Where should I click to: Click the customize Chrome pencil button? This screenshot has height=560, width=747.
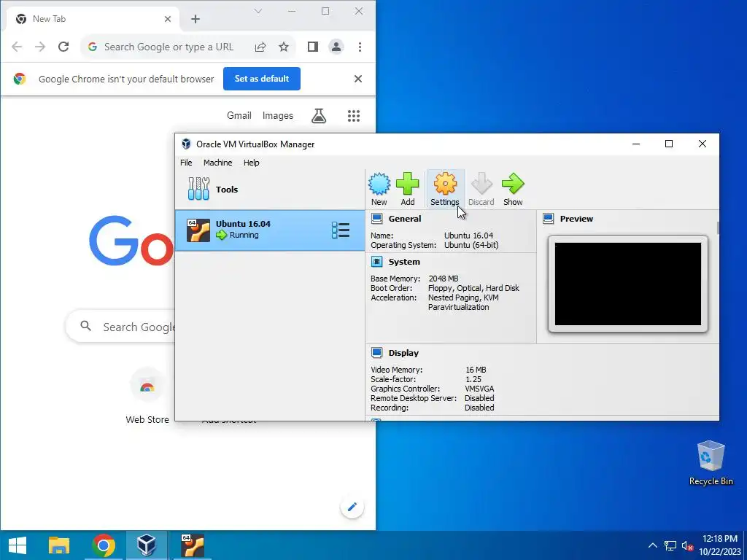[x=352, y=507]
